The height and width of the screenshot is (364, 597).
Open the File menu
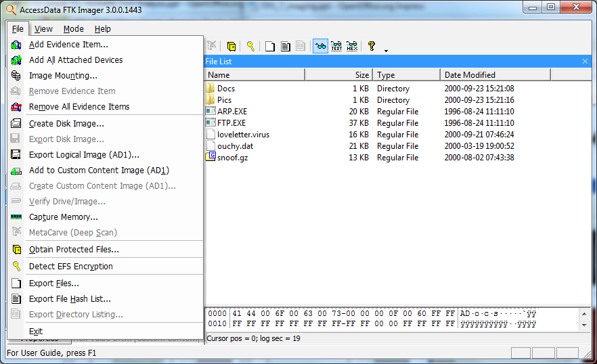pyautogui.click(x=18, y=29)
